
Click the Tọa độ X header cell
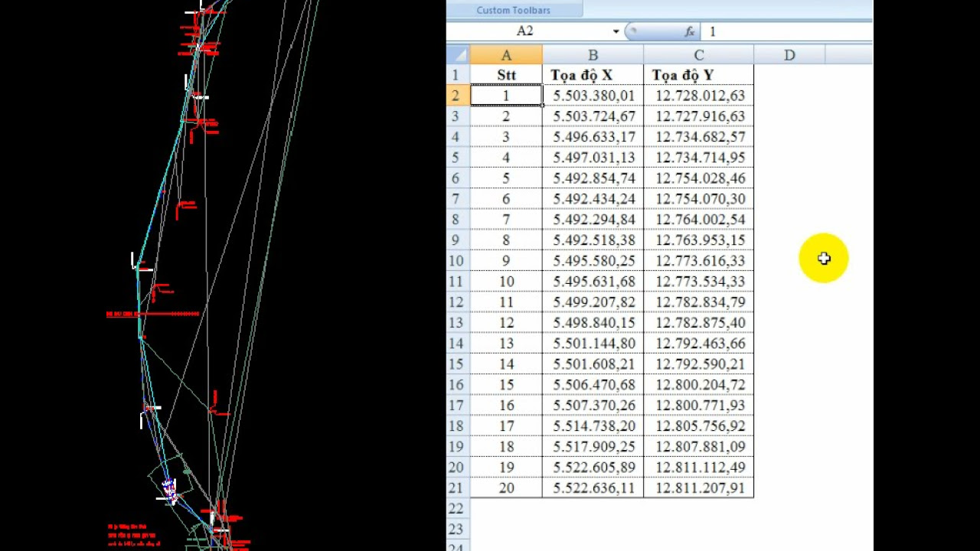593,75
